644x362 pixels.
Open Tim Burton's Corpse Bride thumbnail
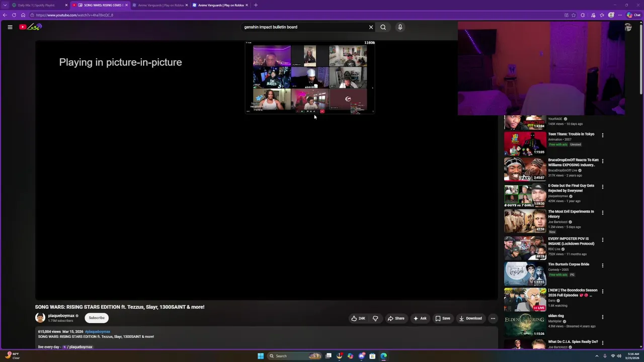pos(525,274)
